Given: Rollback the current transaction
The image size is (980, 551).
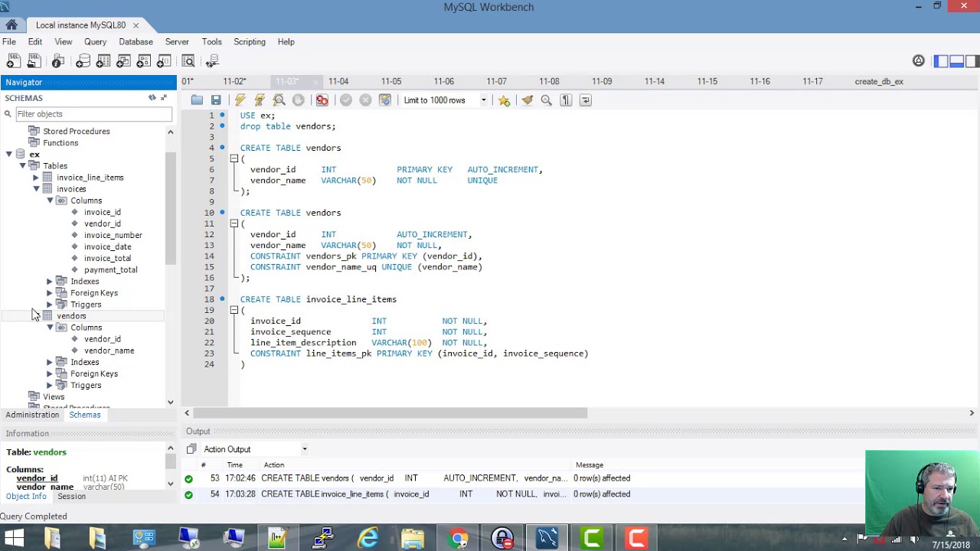Looking at the screenshot, I should 365,100.
